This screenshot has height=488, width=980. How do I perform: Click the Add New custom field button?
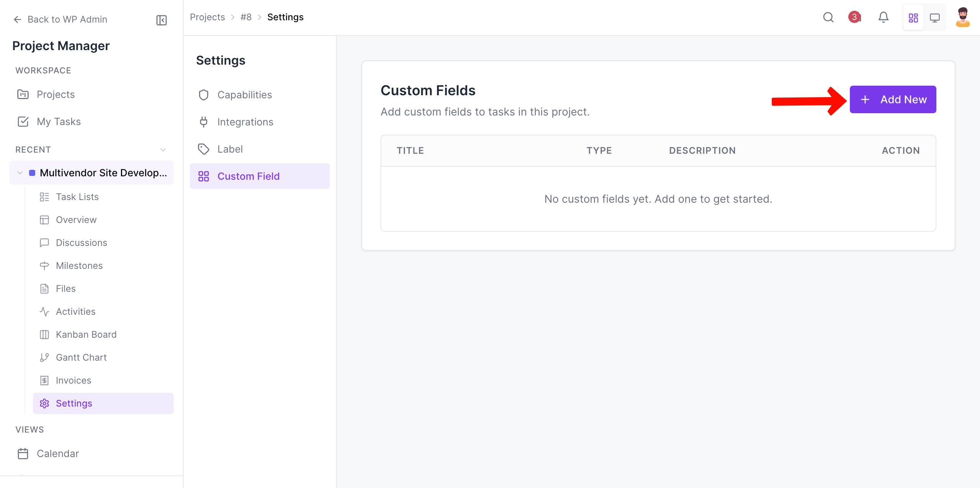coord(892,99)
